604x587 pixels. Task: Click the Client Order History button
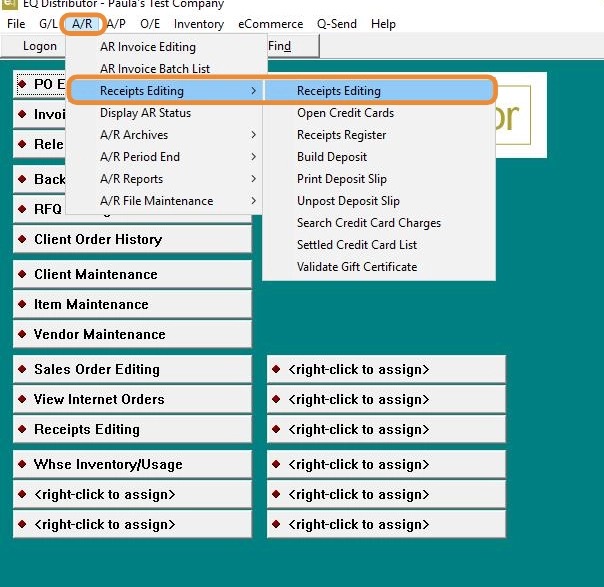tap(132, 239)
